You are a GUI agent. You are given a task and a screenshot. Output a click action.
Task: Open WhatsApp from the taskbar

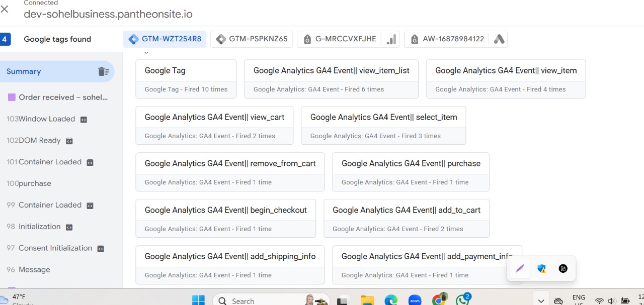[462, 300]
